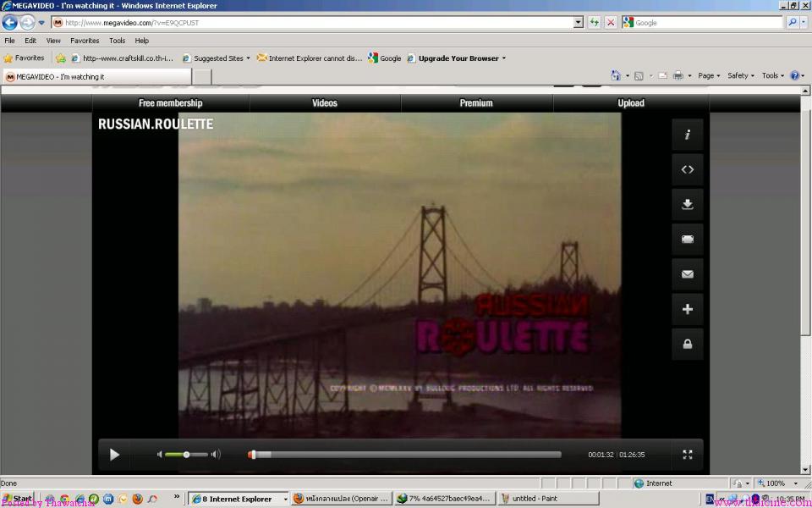This screenshot has width=812, height=508.
Task: Open search provider options dropdown arrow
Action: click(804, 22)
